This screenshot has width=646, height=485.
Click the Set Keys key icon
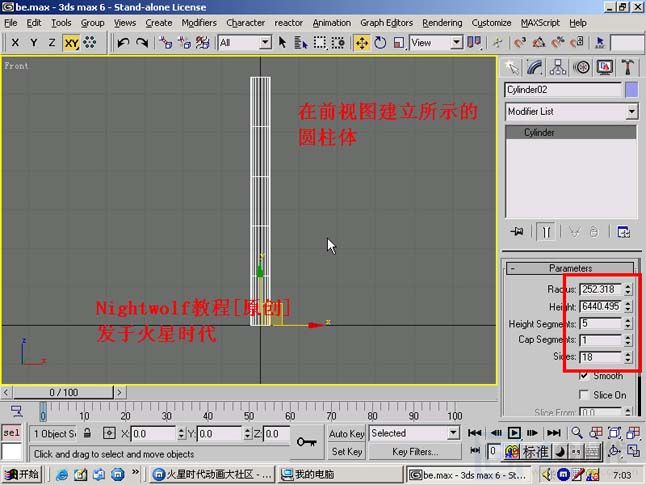(x=307, y=442)
